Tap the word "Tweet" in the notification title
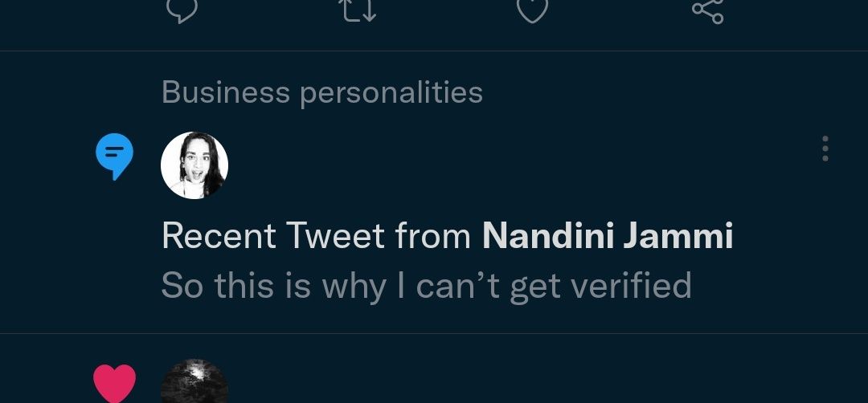Viewport: 868px width, 403px height. tap(336, 237)
